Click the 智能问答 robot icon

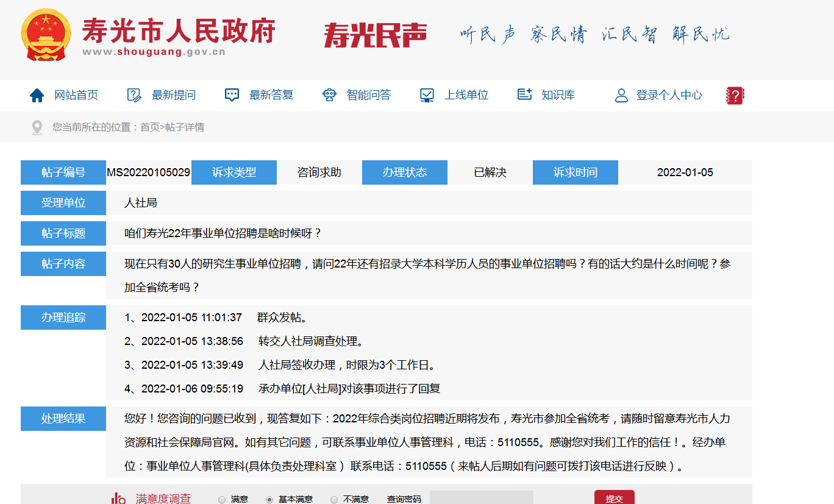(x=330, y=95)
